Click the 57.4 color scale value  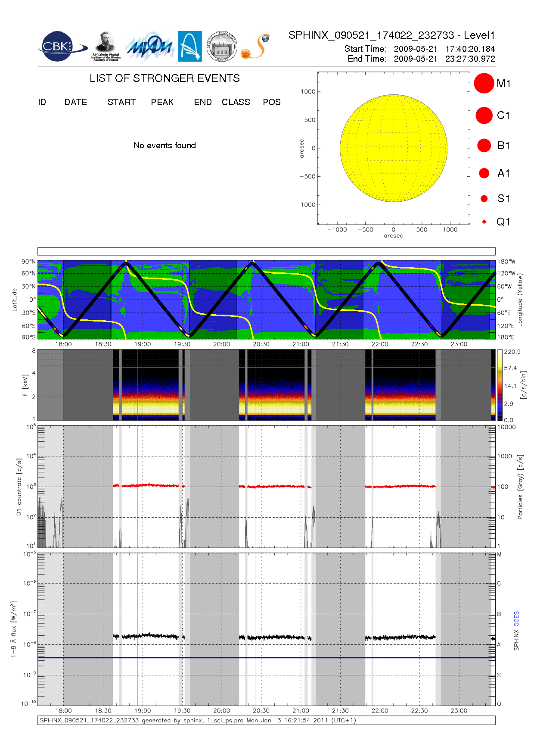pos(511,368)
